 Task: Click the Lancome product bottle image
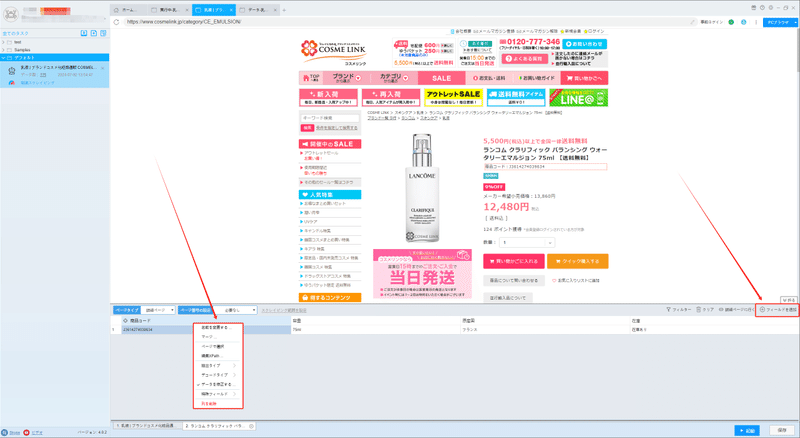click(422, 188)
